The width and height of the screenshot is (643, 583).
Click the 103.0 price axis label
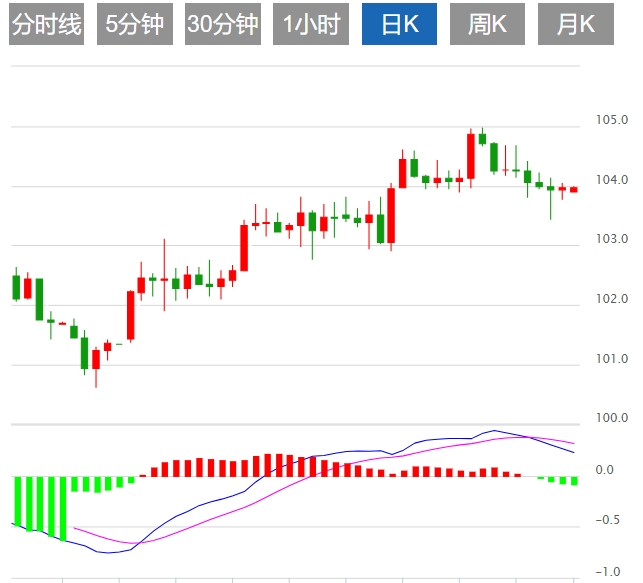pyautogui.click(x=612, y=240)
